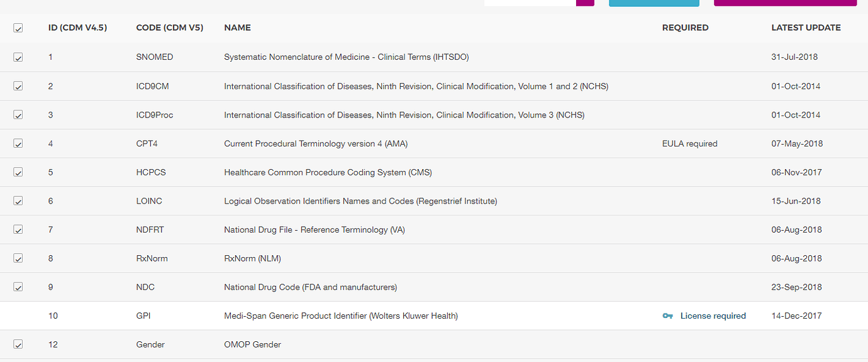Uncheck the NDC vocabulary row
The height and width of the screenshot is (362, 868).
[18, 287]
